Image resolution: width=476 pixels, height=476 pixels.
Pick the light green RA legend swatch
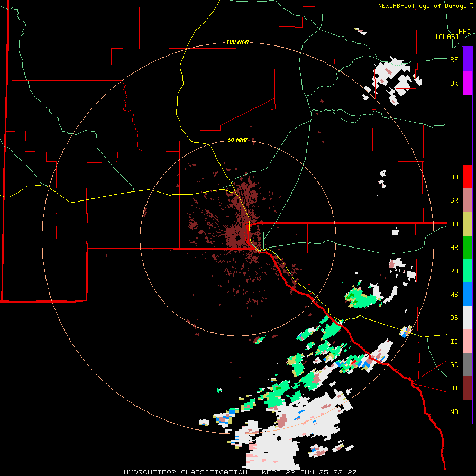coord(467,271)
